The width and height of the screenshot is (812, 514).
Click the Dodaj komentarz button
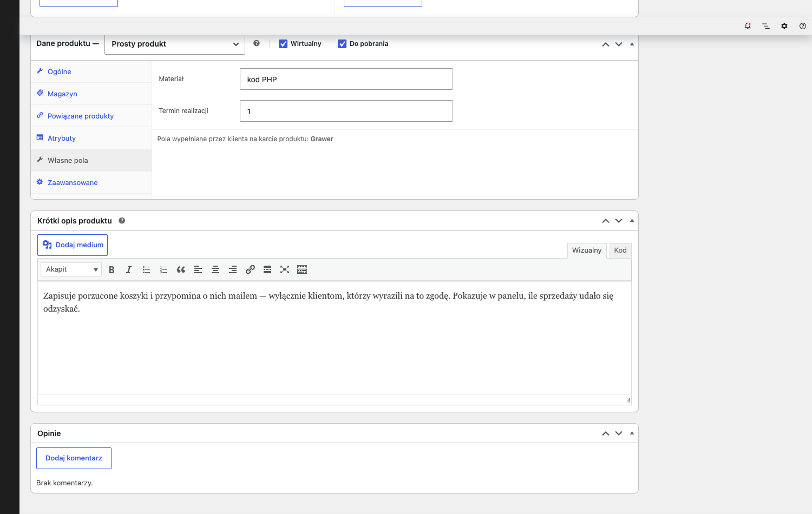pos(74,458)
